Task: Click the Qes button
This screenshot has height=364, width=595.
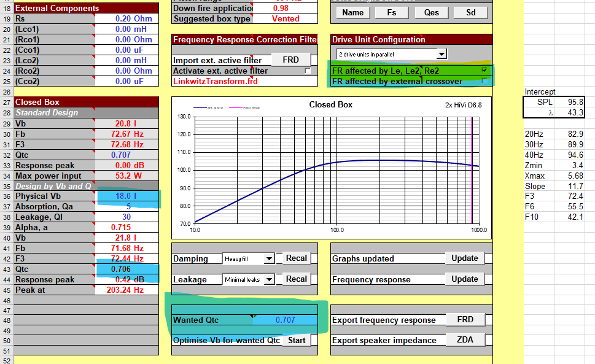Action: click(x=432, y=12)
